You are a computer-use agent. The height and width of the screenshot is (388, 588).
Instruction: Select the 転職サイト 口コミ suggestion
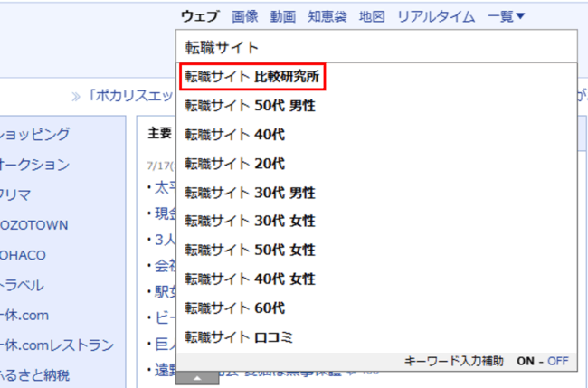[x=239, y=337]
